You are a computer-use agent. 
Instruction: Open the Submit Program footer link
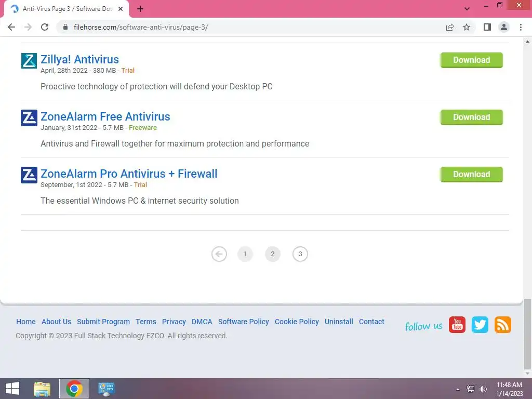(103, 322)
